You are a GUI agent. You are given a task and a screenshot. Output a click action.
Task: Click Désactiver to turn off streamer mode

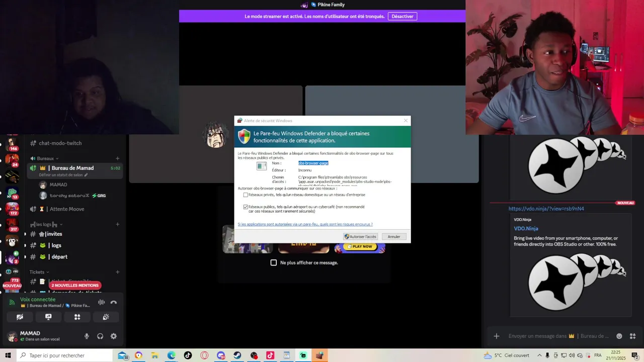[403, 16]
